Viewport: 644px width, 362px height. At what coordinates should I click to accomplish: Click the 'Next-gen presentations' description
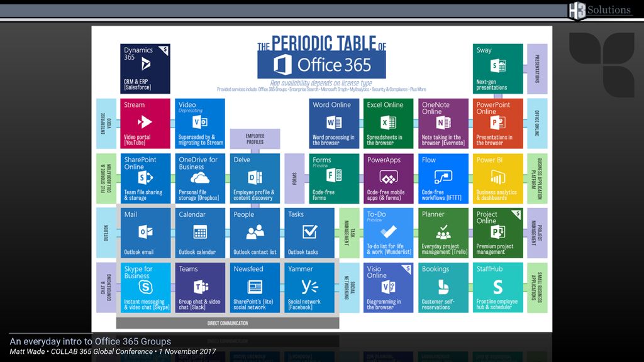[492, 85]
